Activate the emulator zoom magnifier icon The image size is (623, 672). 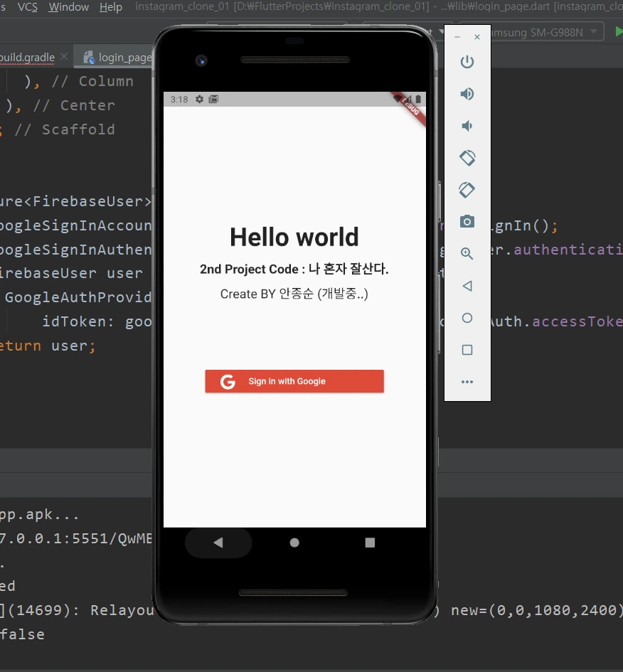coord(467,254)
